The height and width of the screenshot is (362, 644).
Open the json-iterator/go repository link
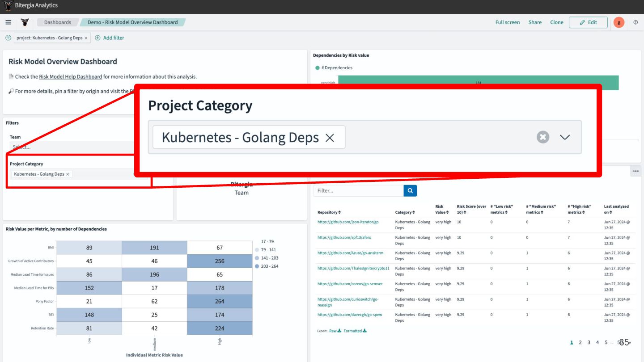348,222
